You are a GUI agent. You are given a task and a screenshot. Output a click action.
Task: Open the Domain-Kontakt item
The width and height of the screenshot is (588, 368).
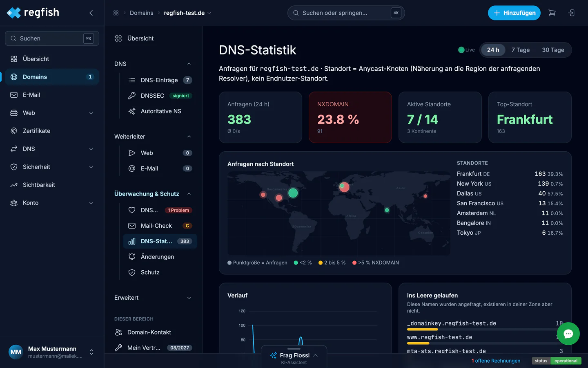153,332
